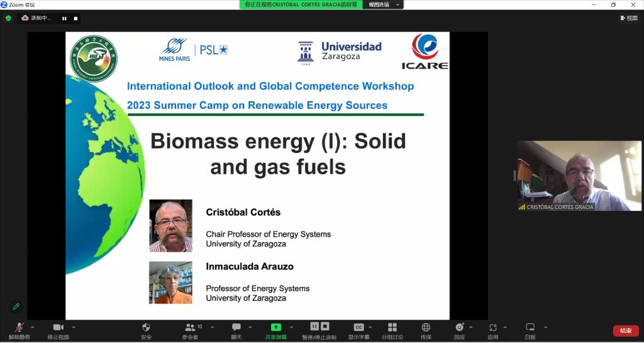Pause recording from the bottom toolbar
The width and height of the screenshot is (644, 343).
click(314, 326)
